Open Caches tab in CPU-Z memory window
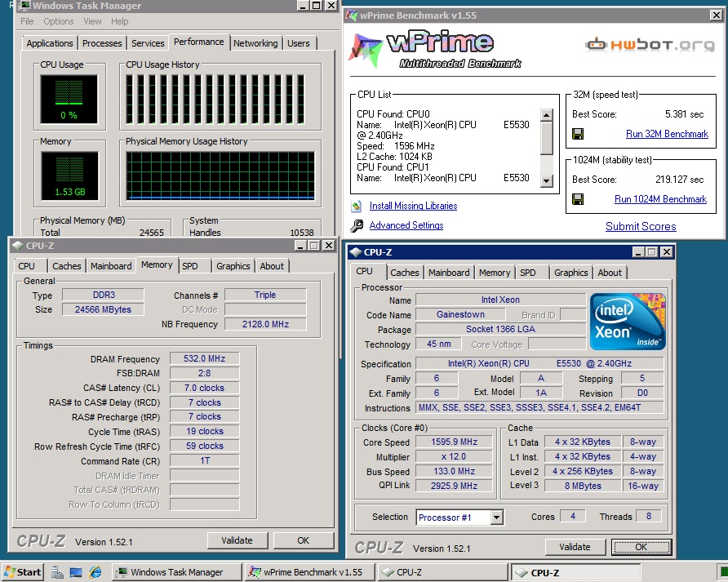 [x=66, y=266]
